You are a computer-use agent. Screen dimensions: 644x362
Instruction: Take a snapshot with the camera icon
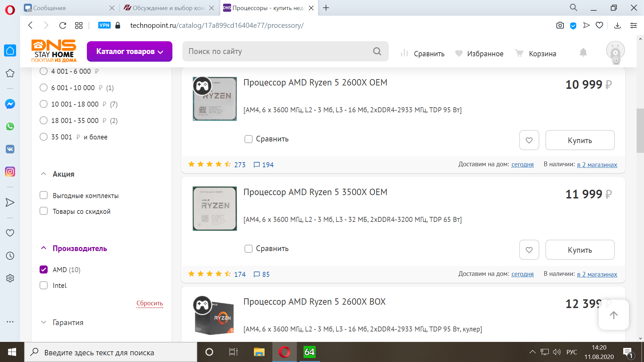(x=560, y=25)
